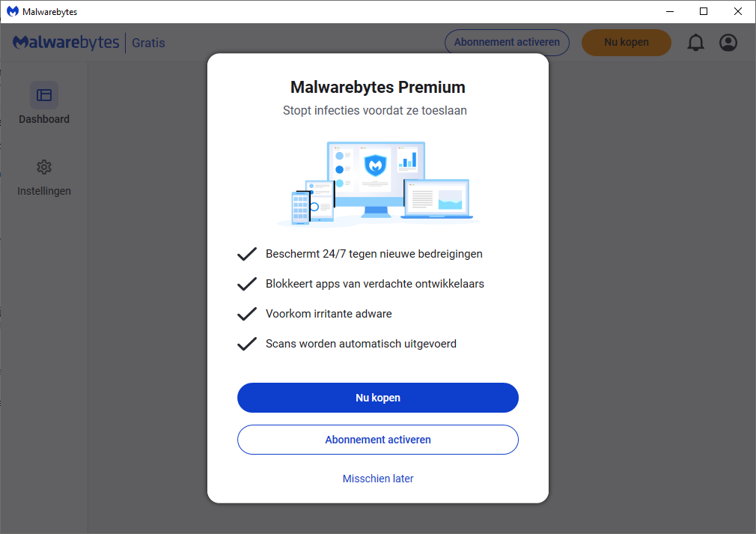Show notifications via the bell icon

click(x=695, y=43)
